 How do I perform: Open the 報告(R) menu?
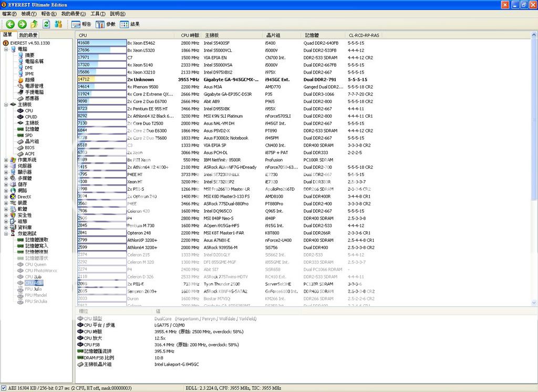[x=49, y=14]
